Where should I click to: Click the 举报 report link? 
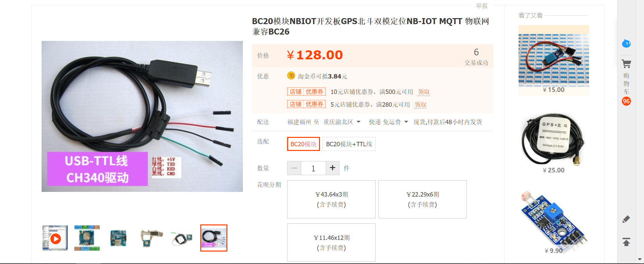[482, 6]
